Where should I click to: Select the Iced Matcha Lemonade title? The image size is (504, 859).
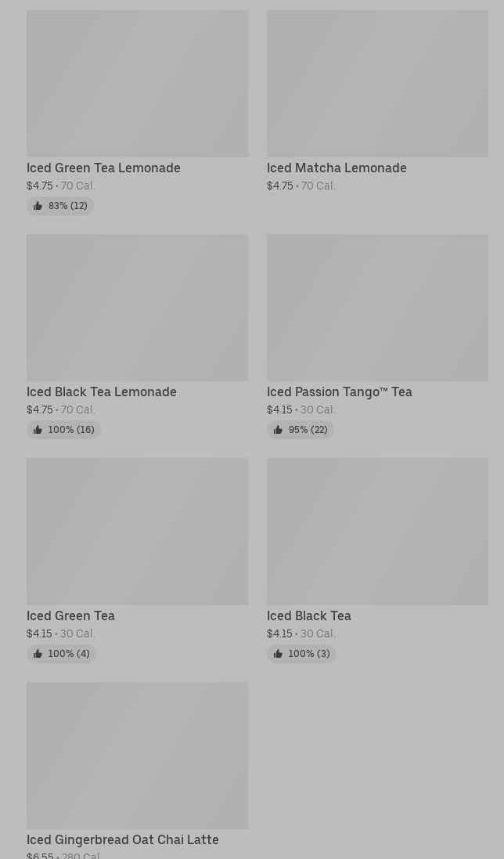337,168
